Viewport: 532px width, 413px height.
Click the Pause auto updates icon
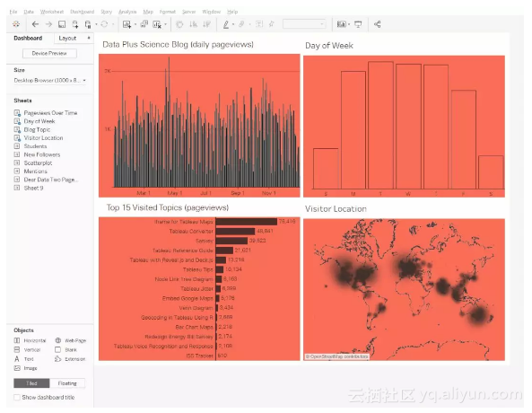tap(88, 24)
